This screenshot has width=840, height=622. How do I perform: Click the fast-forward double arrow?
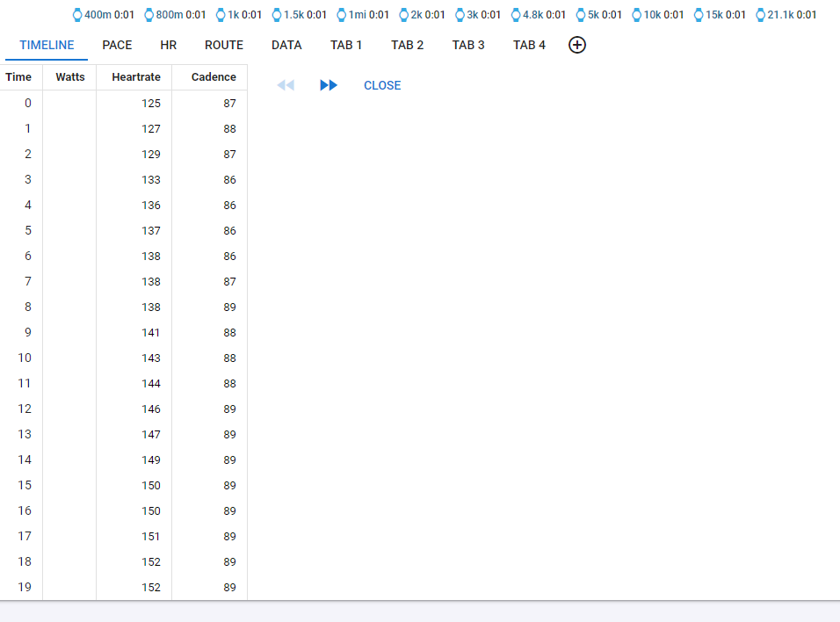[329, 85]
